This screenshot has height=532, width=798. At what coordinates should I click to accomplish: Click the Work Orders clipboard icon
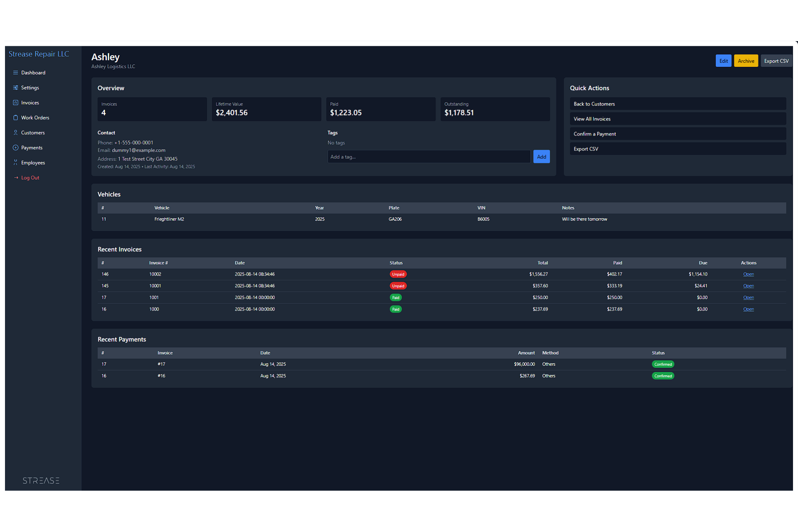click(x=15, y=118)
